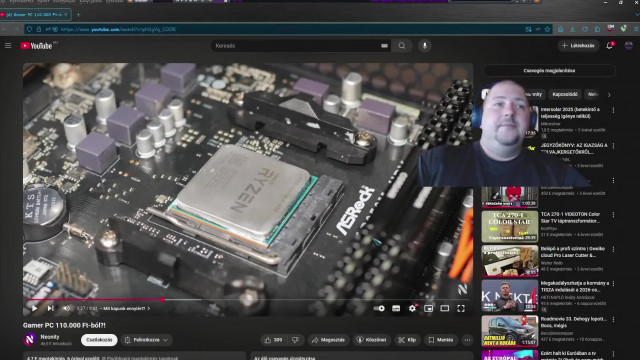Open the tracking protection shield icon
Screen dimensions: 640x360
click(x=29, y=29)
